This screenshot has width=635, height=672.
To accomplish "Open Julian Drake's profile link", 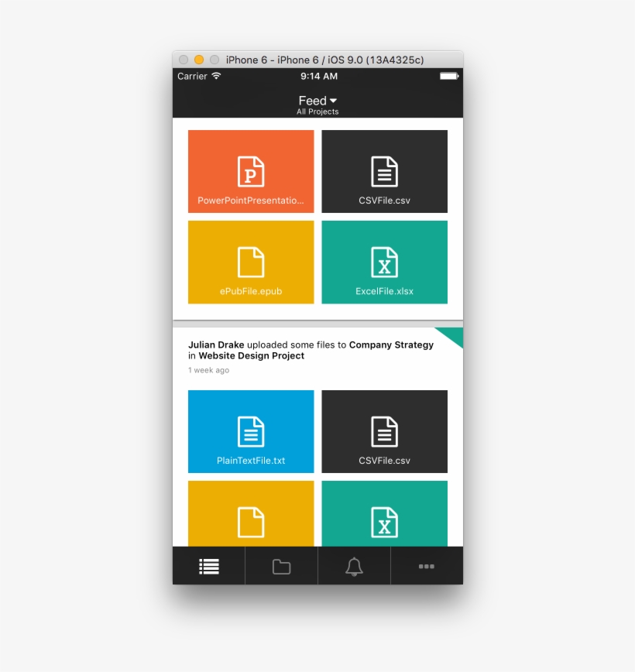I will coord(216,345).
